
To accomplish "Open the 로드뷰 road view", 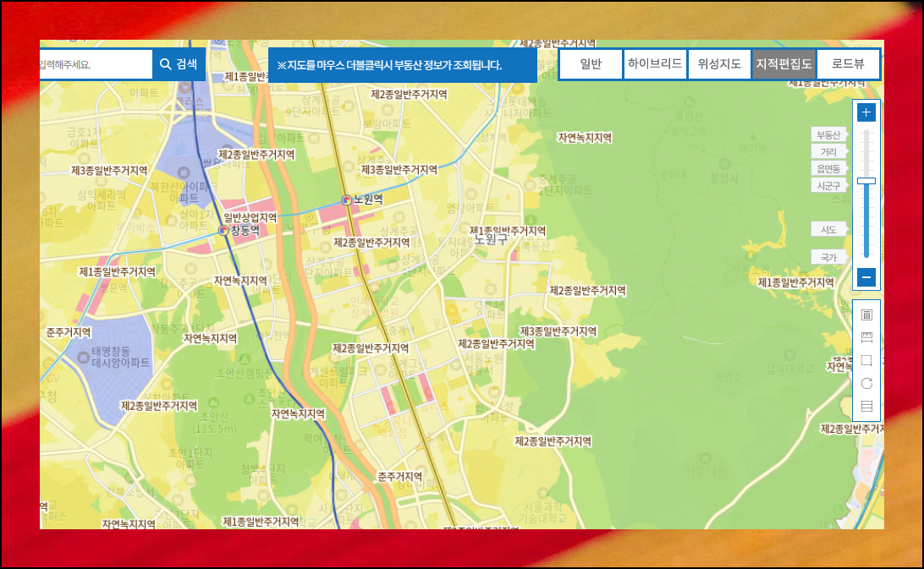I will (848, 64).
